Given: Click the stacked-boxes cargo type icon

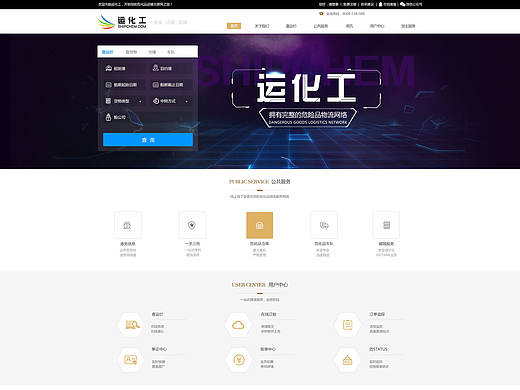Looking at the screenshot, I should tap(108, 101).
